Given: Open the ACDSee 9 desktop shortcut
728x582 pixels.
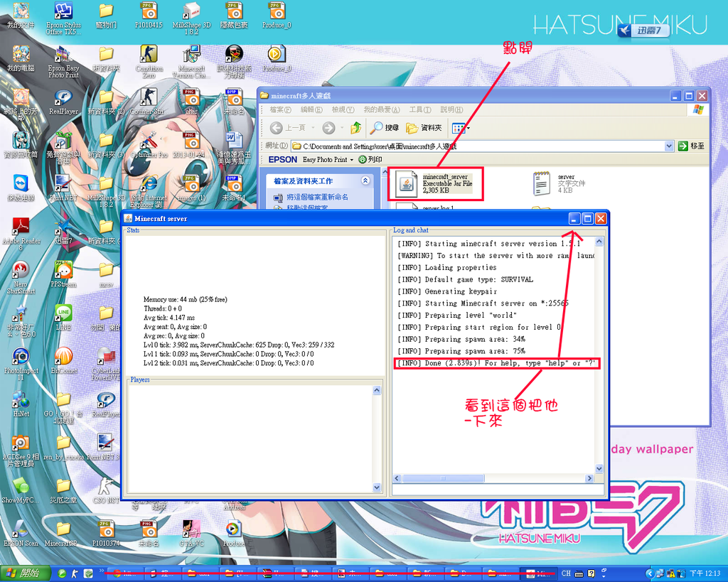Looking at the screenshot, I should click(21, 451).
